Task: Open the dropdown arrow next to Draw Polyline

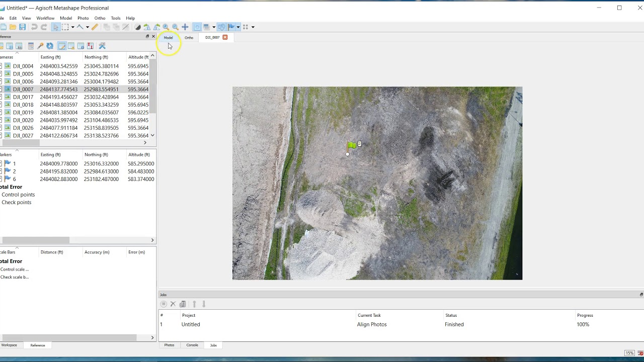Action: (x=88, y=27)
